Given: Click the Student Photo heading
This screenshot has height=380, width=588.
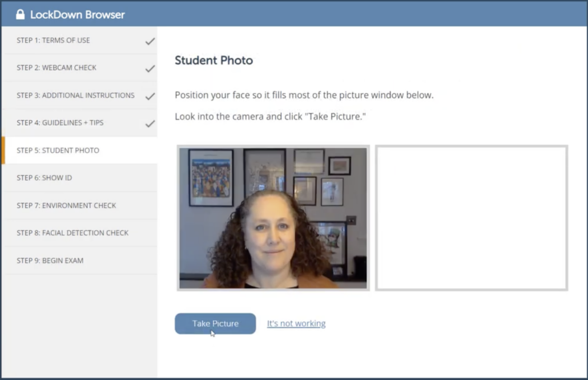Looking at the screenshot, I should (x=214, y=61).
